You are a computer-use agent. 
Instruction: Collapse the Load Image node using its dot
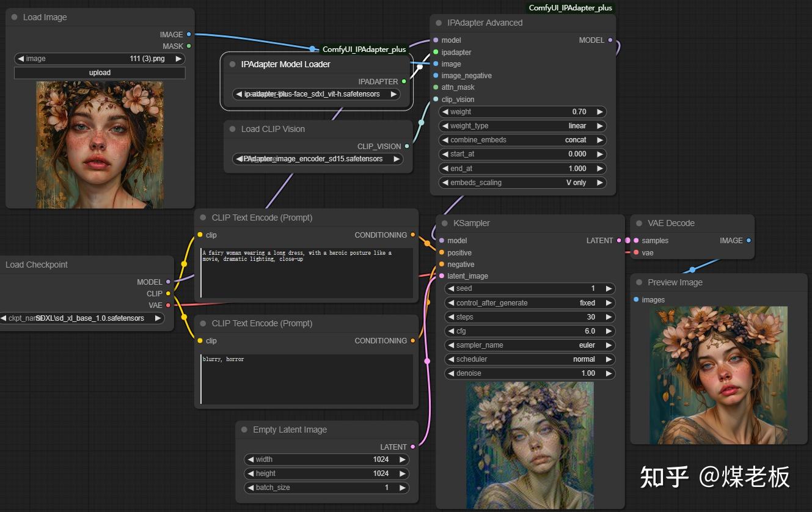pos(15,17)
